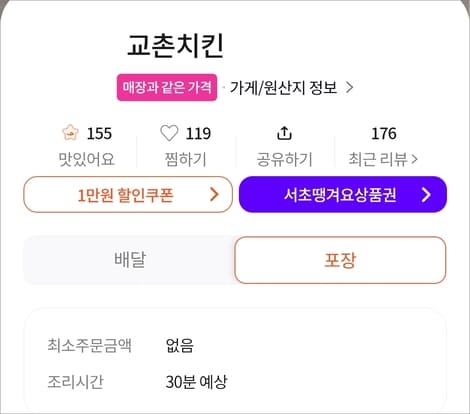The image size is (470, 414).
Task: Open 가게/원산지 정보 link
Action: [x=283, y=88]
